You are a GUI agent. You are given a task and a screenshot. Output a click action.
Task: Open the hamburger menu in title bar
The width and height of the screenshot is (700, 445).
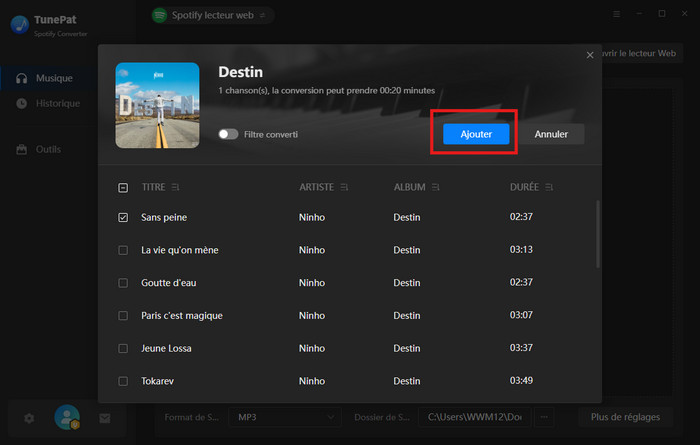point(615,14)
